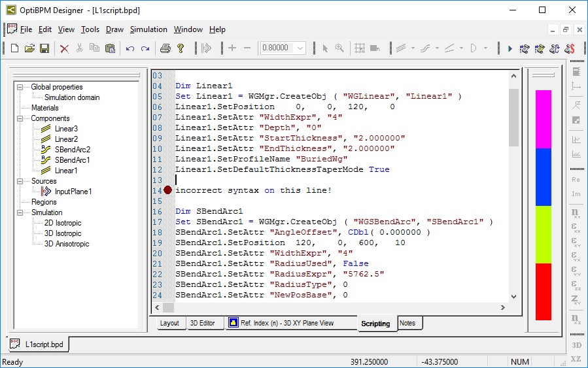The width and height of the screenshot is (588, 368).
Task: Select Simulation domain in the tree
Action: (72, 97)
